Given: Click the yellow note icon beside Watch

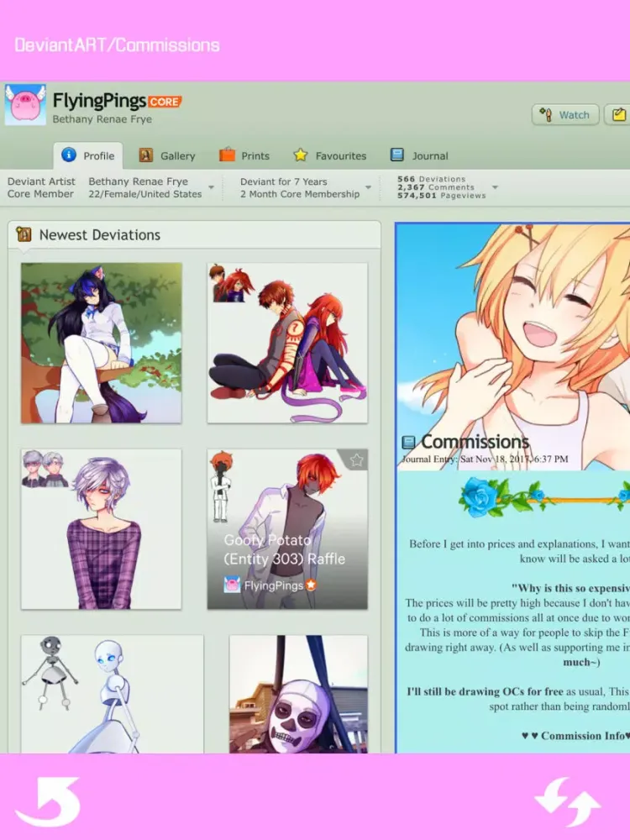Looking at the screenshot, I should point(618,114).
